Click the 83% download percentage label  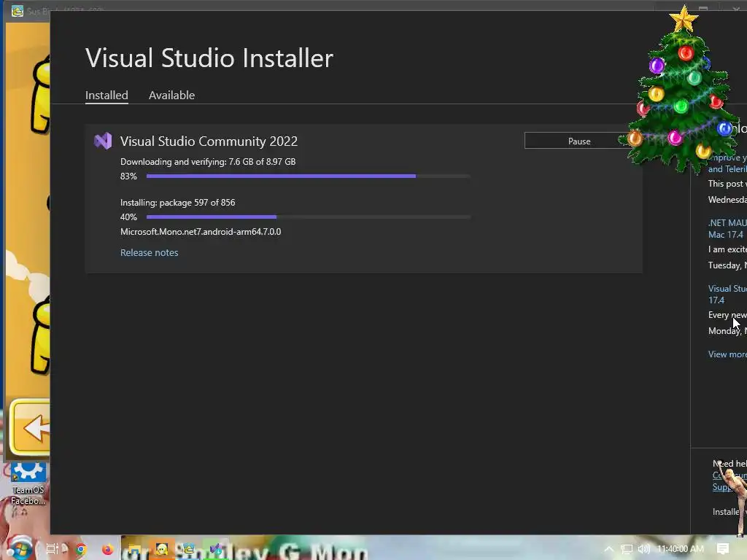128,176
